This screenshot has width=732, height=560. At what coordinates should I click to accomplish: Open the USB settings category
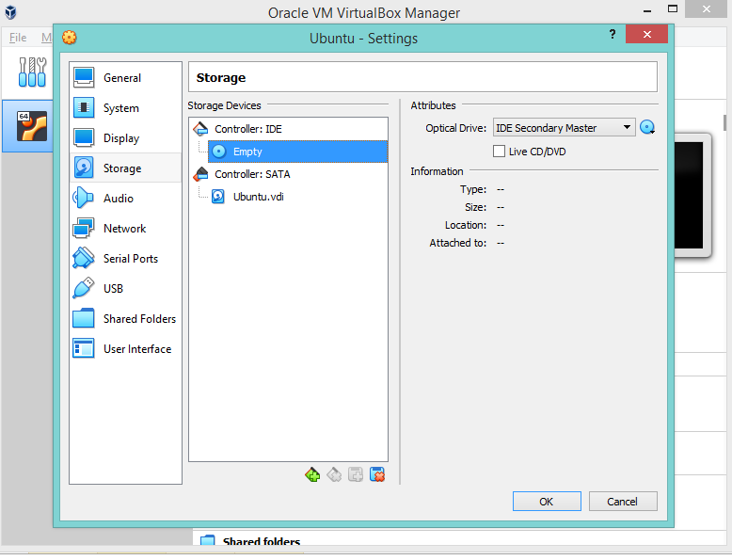tap(125, 289)
